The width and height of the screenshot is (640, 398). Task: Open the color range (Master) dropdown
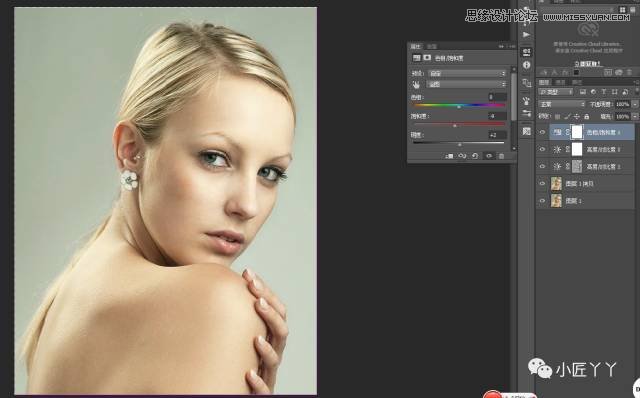pyautogui.click(x=467, y=84)
